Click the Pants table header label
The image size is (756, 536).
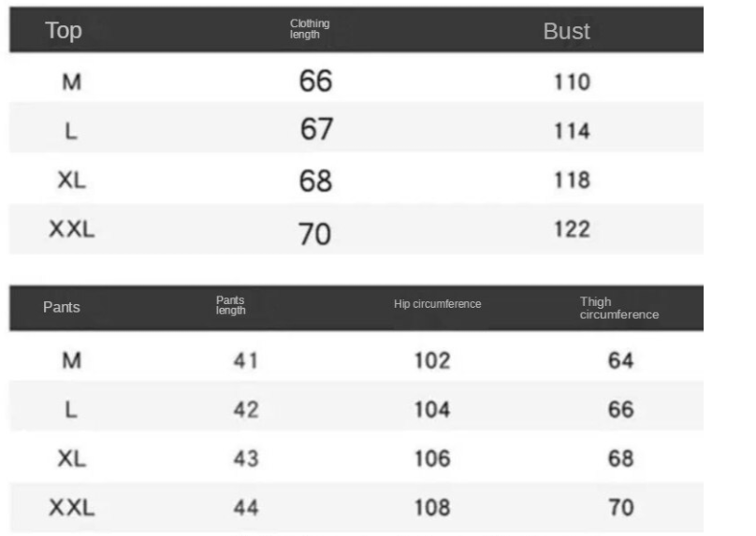[61, 307]
